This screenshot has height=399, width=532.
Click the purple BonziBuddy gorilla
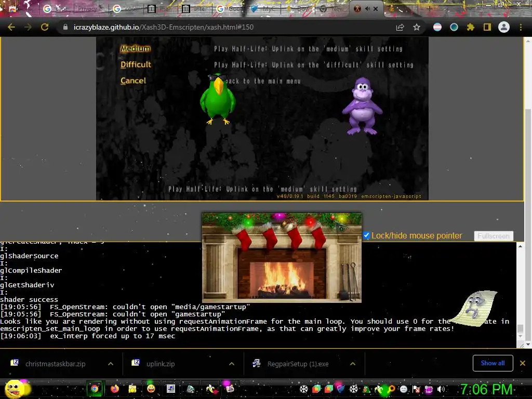coord(362,106)
